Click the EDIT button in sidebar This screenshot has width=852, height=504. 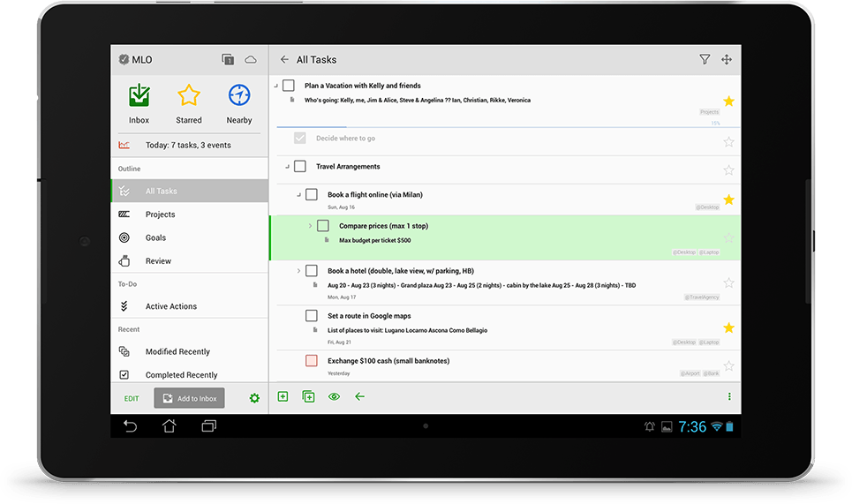click(x=132, y=398)
